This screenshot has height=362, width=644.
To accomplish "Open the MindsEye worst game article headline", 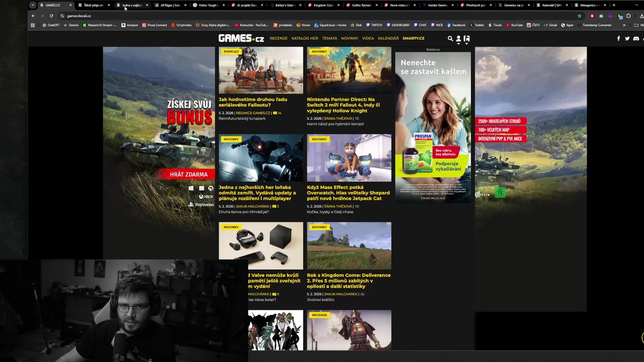I will tap(257, 193).
